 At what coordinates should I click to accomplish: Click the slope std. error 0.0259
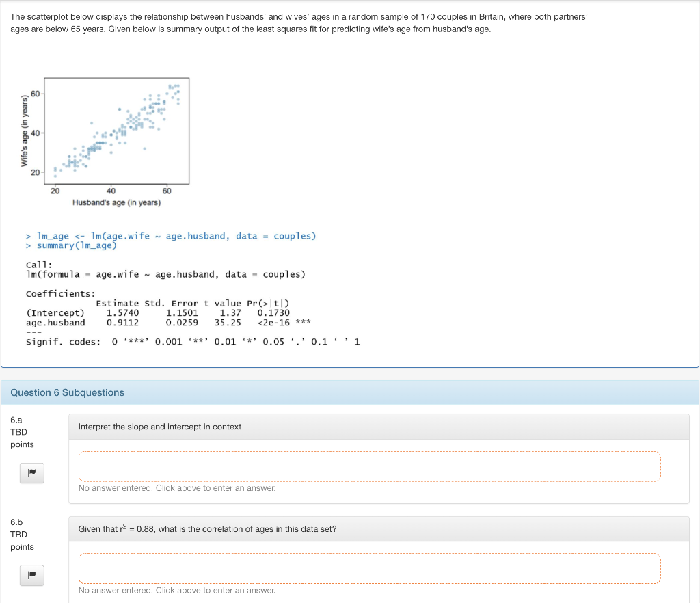[x=182, y=323]
